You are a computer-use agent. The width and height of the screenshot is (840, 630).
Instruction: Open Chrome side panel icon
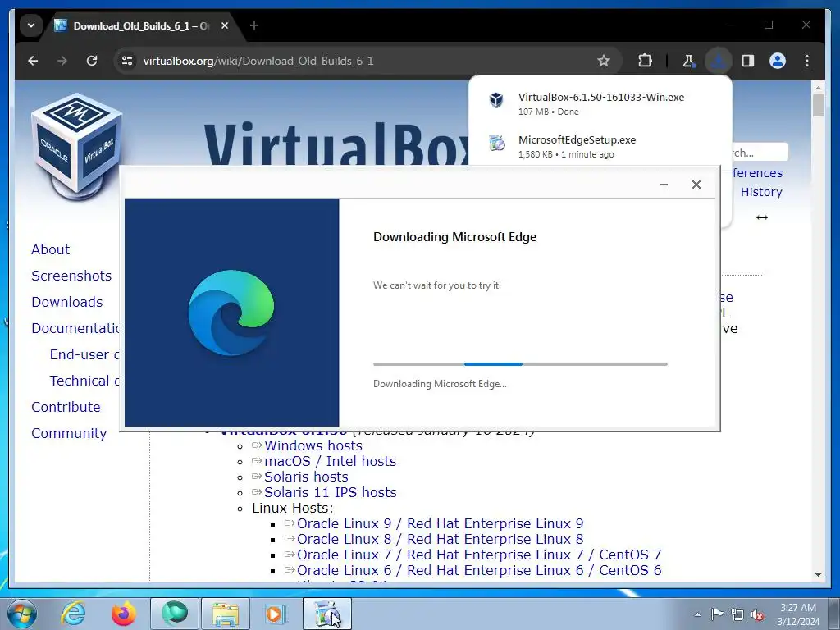[x=748, y=61]
